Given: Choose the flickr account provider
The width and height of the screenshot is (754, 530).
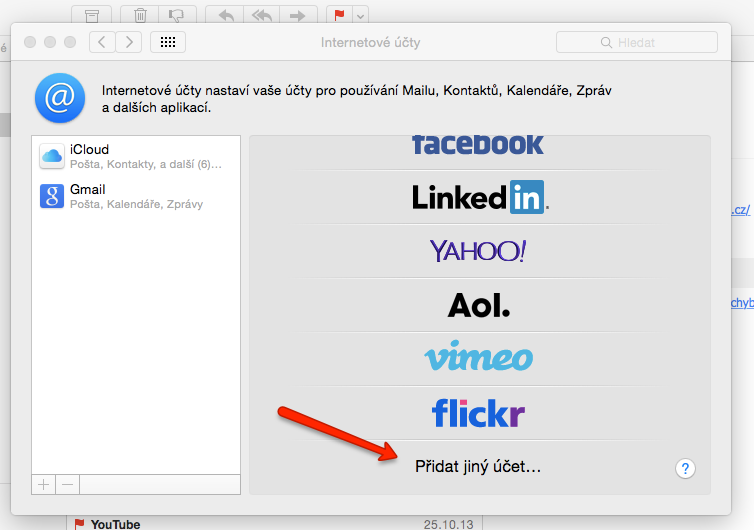Looking at the screenshot, I should (x=478, y=413).
